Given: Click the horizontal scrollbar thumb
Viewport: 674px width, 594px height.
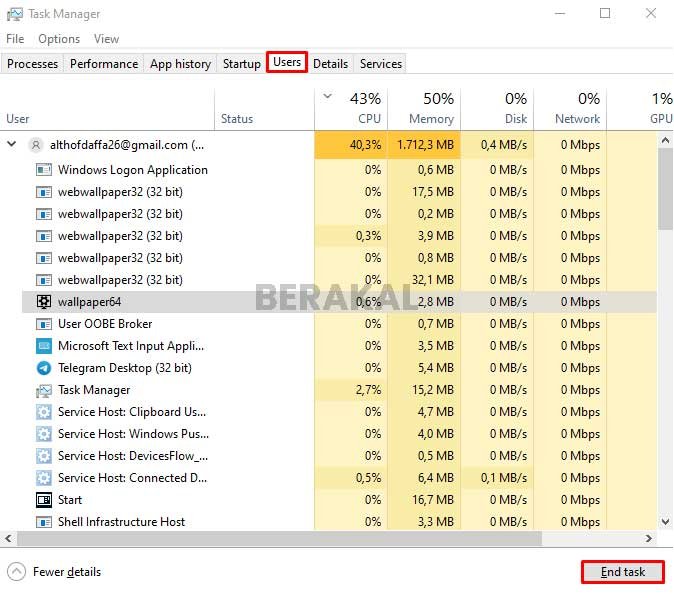Looking at the screenshot, I should click(x=279, y=538).
